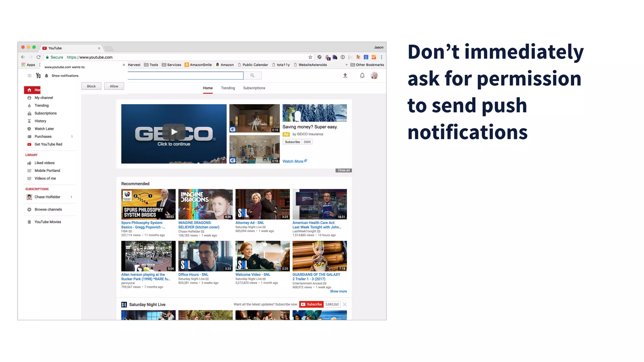
Task: Select the Home tab
Action: [x=208, y=88]
